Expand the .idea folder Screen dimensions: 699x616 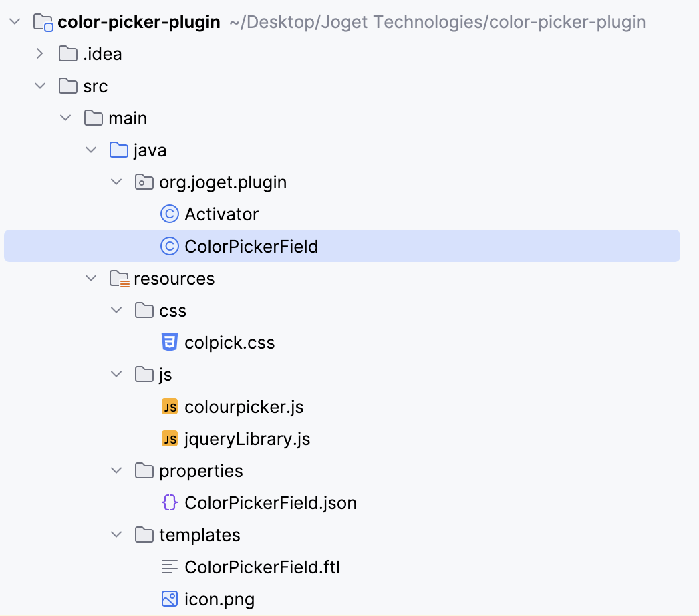(40, 54)
